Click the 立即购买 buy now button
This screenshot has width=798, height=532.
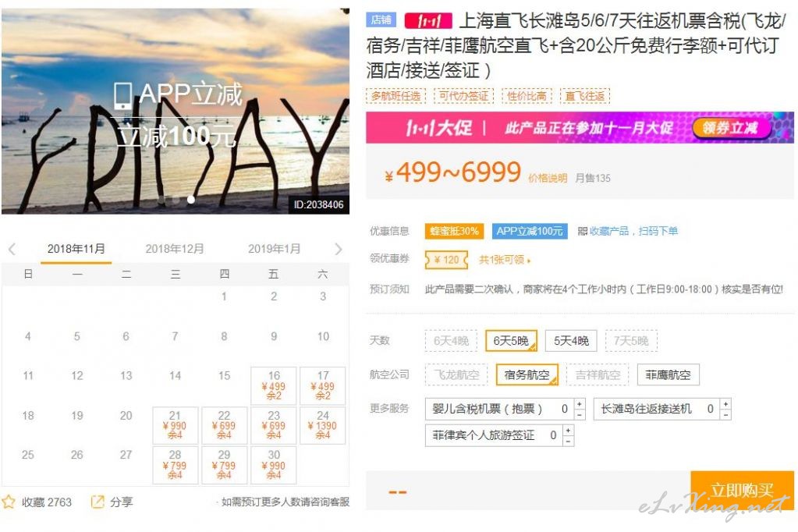click(x=742, y=490)
